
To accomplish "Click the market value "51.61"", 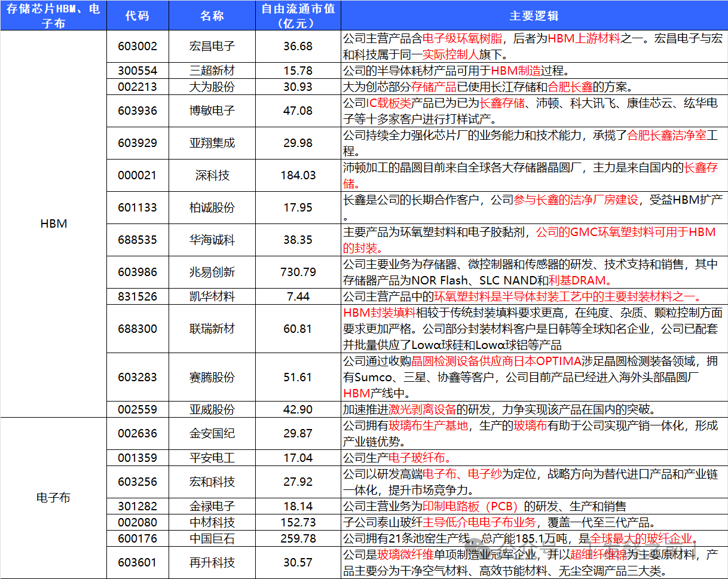I will (x=298, y=377).
